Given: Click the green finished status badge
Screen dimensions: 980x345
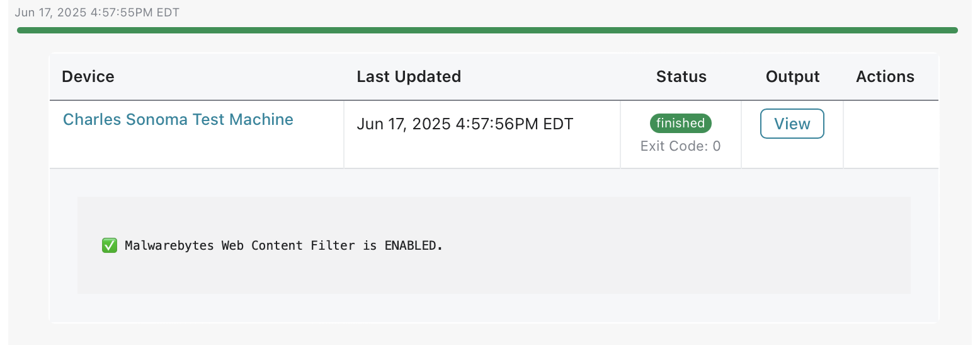Looking at the screenshot, I should pyautogui.click(x=680, y=123).
